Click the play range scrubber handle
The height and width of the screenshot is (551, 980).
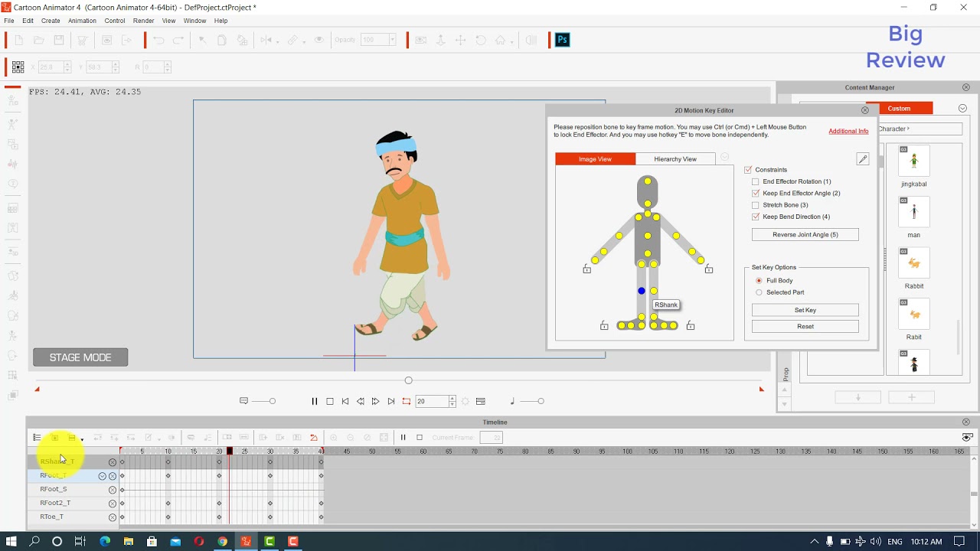coord(408,380)
